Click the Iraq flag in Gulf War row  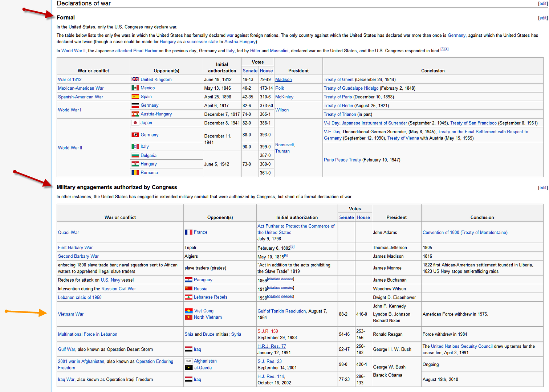click(188, 349)
